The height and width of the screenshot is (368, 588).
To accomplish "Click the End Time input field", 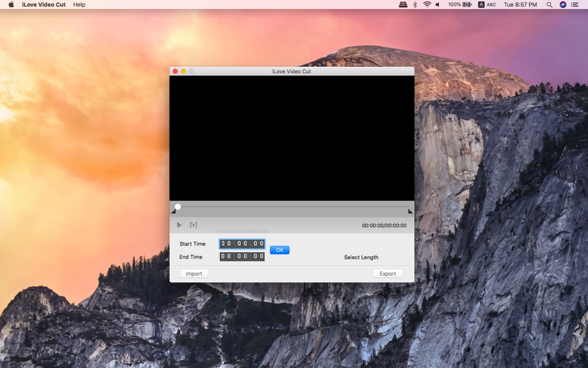I will tap(242, 256).
